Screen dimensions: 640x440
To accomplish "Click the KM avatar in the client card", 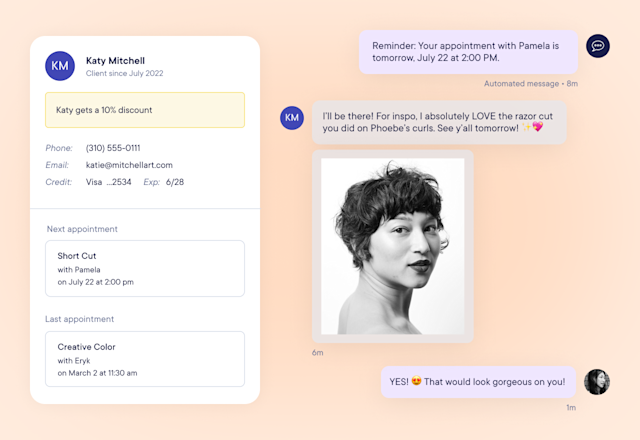I will 60,66.
